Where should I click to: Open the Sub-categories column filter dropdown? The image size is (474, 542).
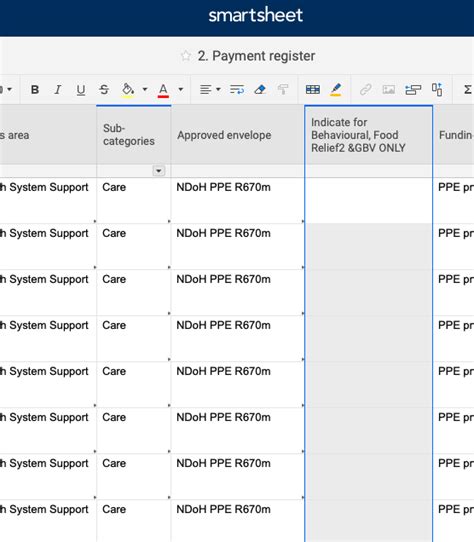[x=159, y=171]
